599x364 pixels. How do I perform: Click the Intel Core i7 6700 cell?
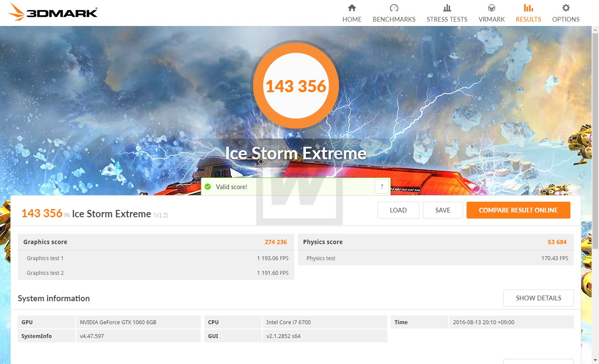pyautogui.click(x=325, y=322)
